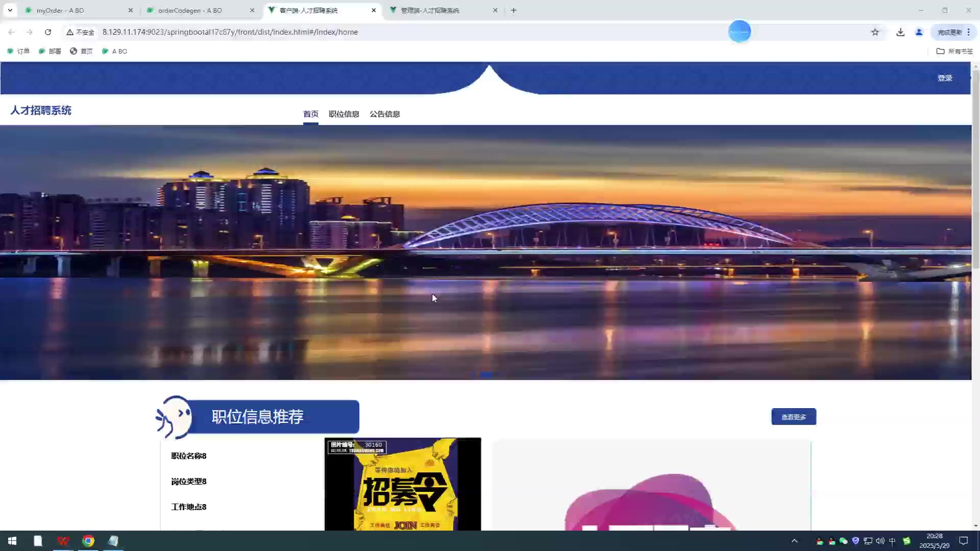Click the browser reload icon
Screen dimensions: 980x551
pyautogui.click(x=48, y=32)
